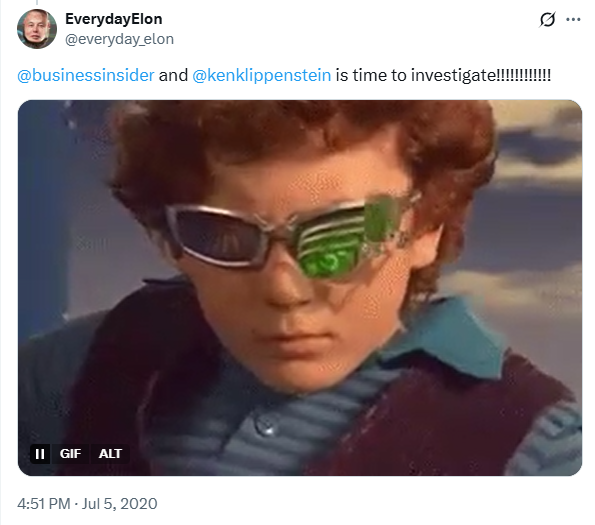The height and width of the screenshot is (525, 595).
Task: Click the GIF badge label
Action: pyautogui.click(x=70, y=454)
